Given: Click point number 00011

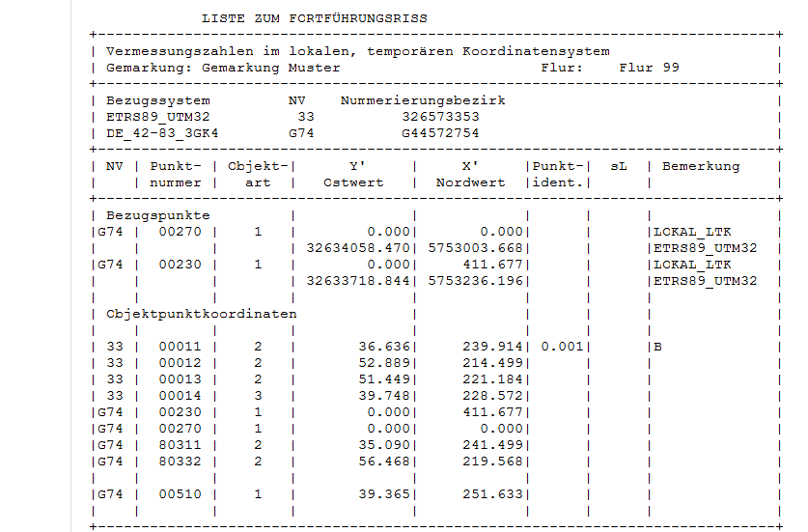Looking at the screenshot, I should point(181,347).
